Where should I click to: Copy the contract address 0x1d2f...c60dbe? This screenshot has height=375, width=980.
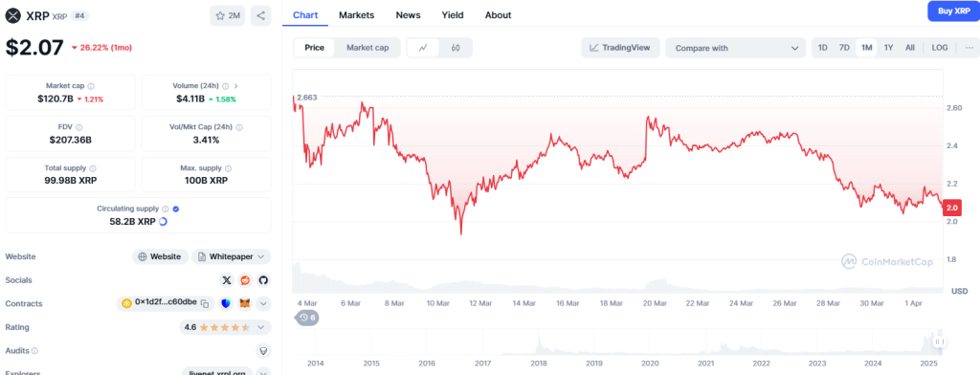[x=205, y=304]
